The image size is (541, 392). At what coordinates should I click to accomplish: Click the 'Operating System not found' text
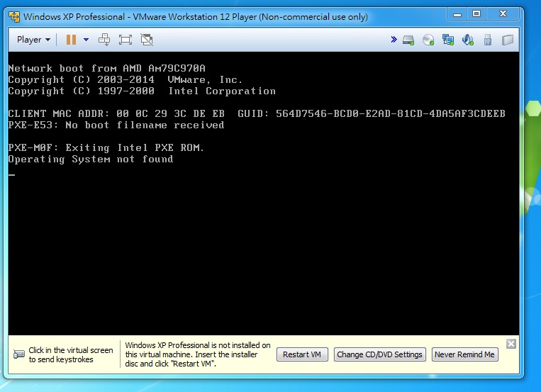point(91,159)
